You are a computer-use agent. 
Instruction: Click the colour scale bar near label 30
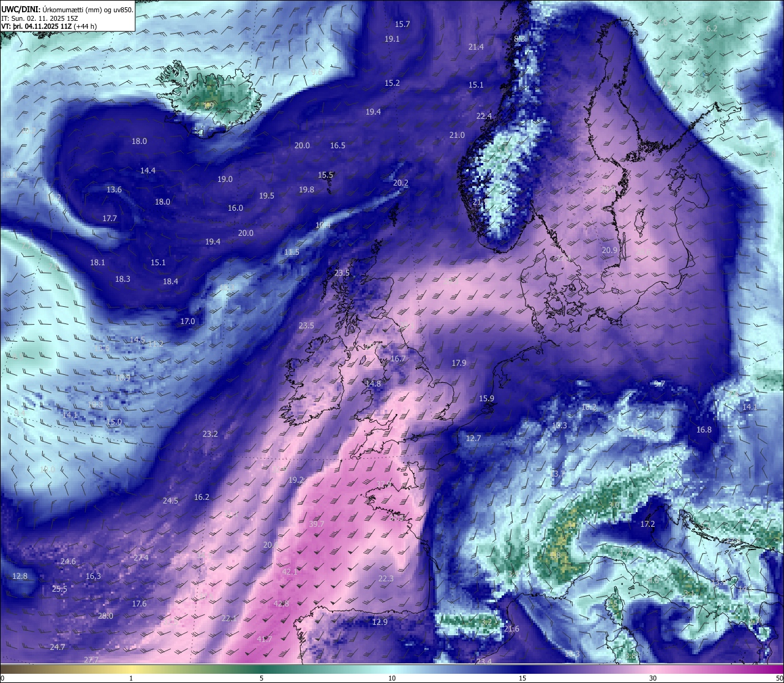pyautogui.click(x=653, y=669)
